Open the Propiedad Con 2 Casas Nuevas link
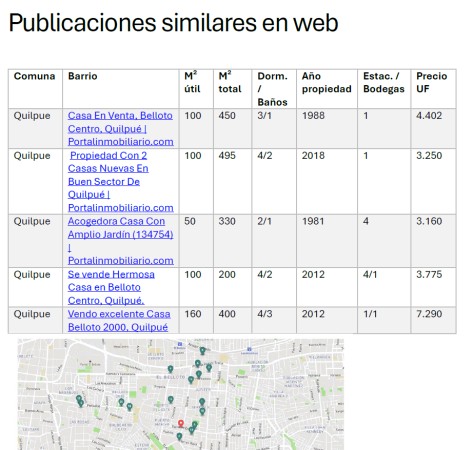Screen dimensions: 473x450 [120, 182]
